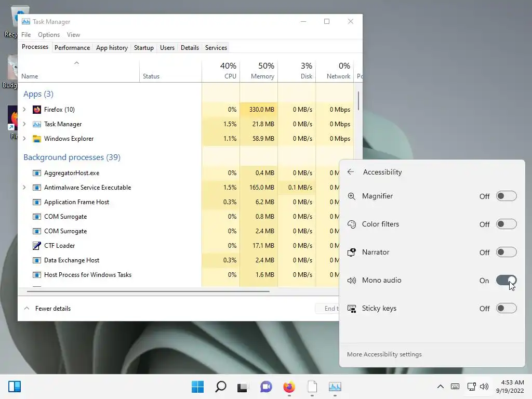This screenshot has width=532, height=399.
Task: Click the horizontal scrollbar in Task Manager
Action: pyautogui.click(x=148, y=291)
